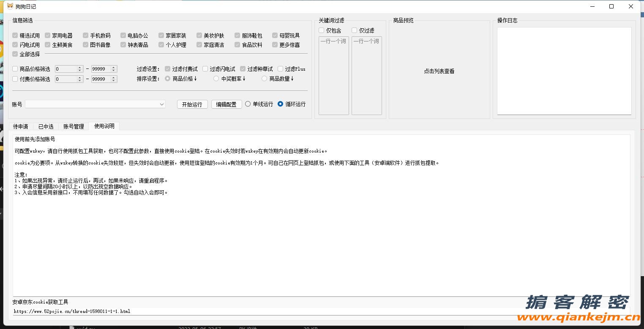Toggle the 闪电试用 checkbox

point(15,45)
